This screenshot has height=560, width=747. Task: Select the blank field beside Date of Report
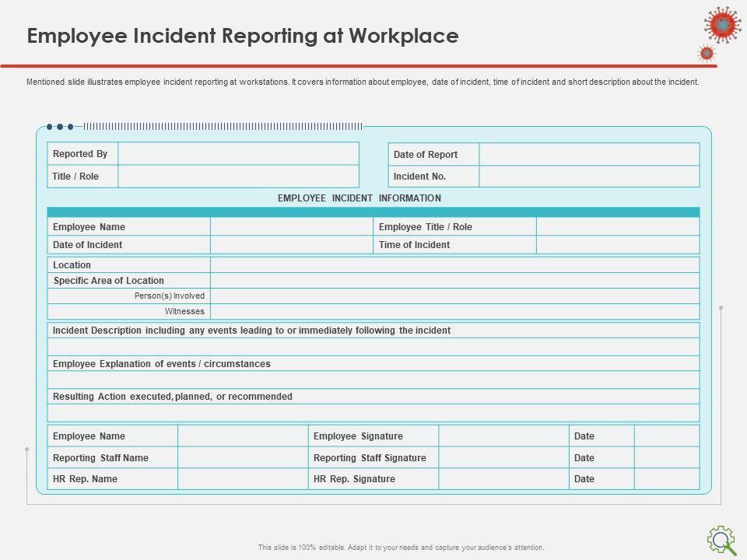tap(589, 155)
